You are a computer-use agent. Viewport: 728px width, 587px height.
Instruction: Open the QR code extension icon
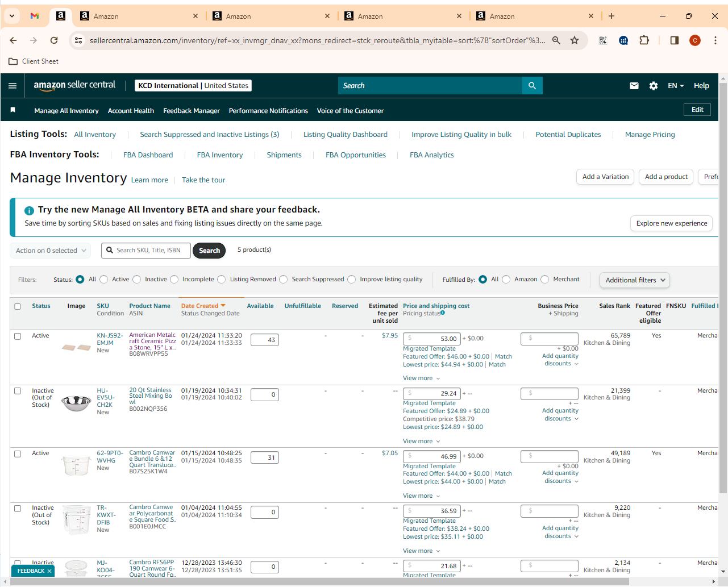pos(603,40)
